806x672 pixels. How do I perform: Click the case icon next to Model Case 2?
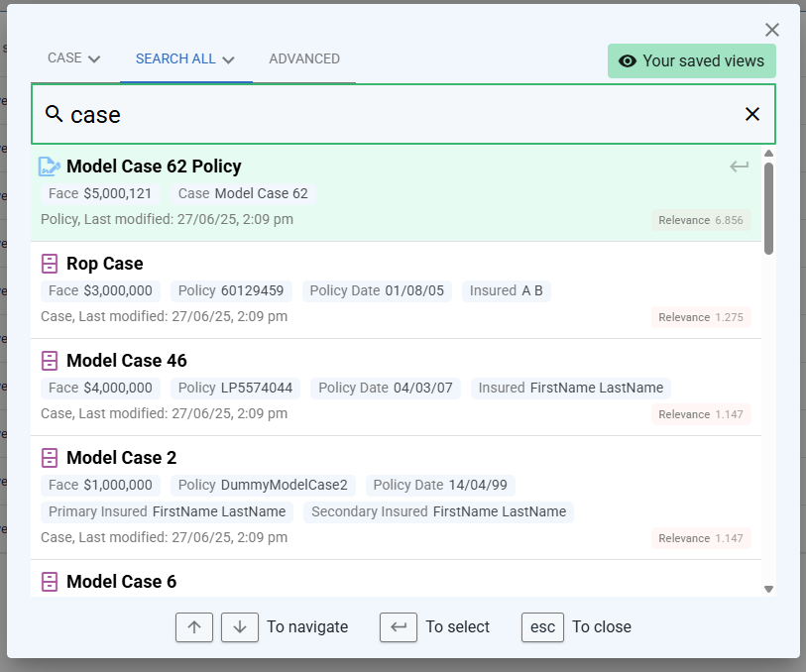(50, 458)
